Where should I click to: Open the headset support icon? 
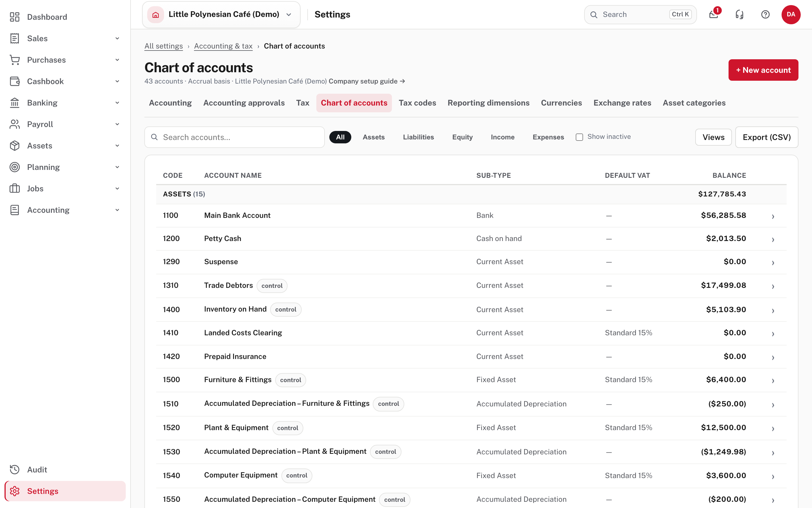click(740, 14)
